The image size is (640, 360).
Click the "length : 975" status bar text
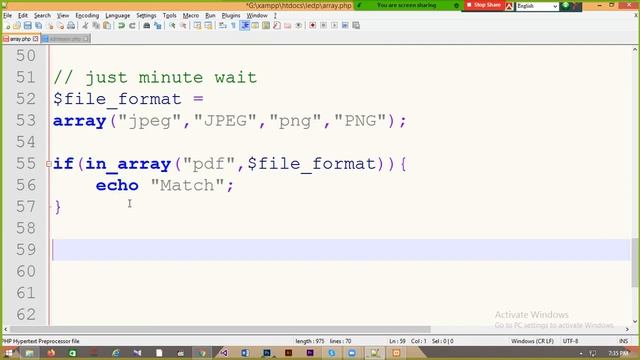[x=309, y=341]
